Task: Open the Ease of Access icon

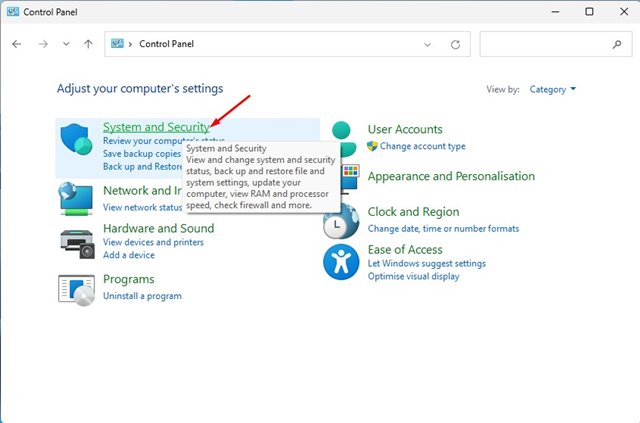Action: click(x=341, y=262)
